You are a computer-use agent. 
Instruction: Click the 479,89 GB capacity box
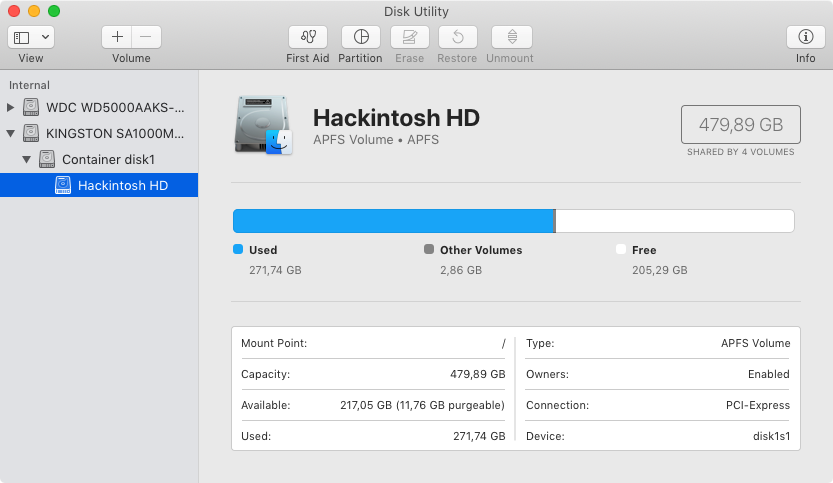coord(741,124)
